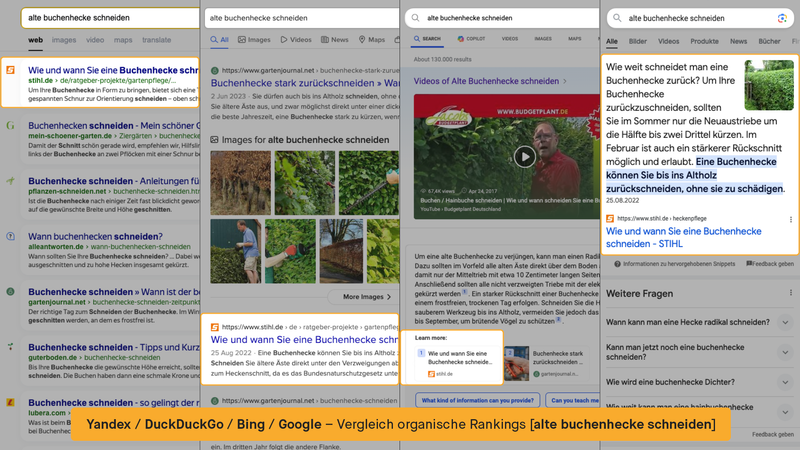800x450 pixels.
Task: Select DuckDuckGo Videos tab
Action: pos(296,39)
